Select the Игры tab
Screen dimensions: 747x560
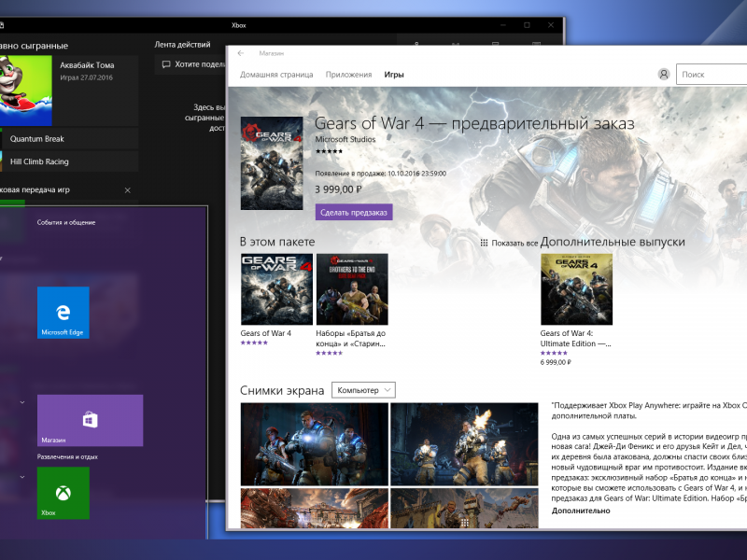coord(394,75)
